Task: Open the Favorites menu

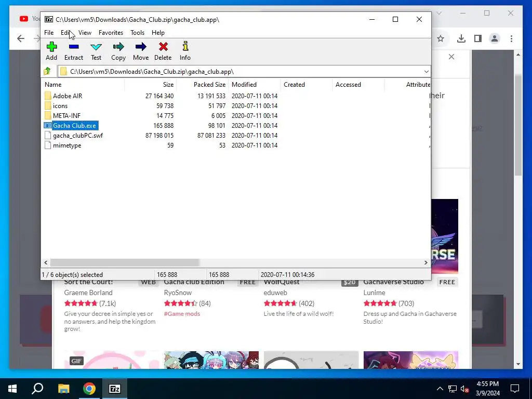Action: pyautogui.click(x=111, y=33)
